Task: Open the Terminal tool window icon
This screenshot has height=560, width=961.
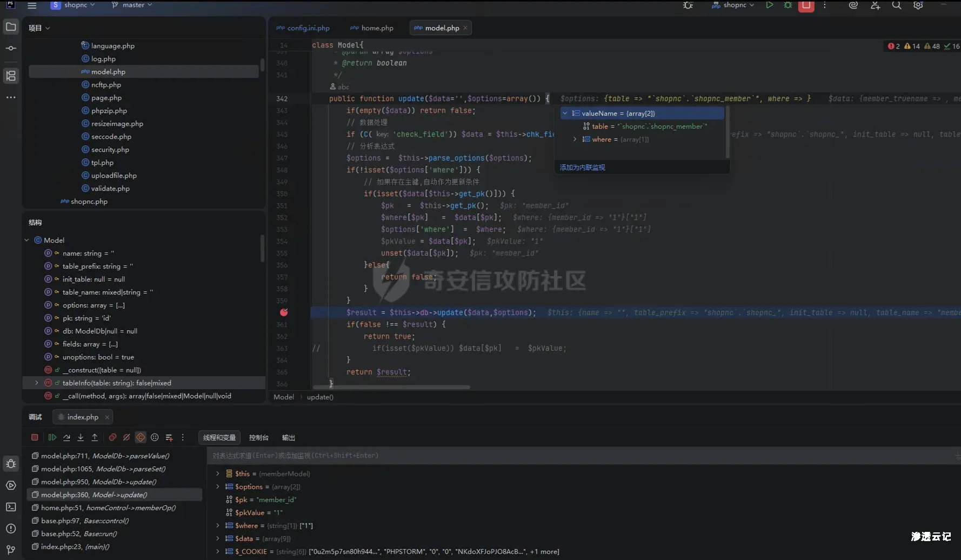Action: click(x=11, y=507)
